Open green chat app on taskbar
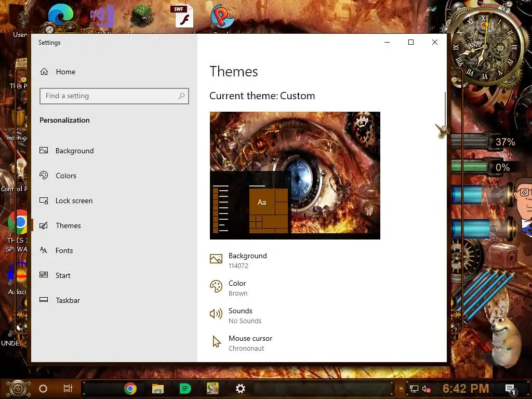 click(185, 389)
